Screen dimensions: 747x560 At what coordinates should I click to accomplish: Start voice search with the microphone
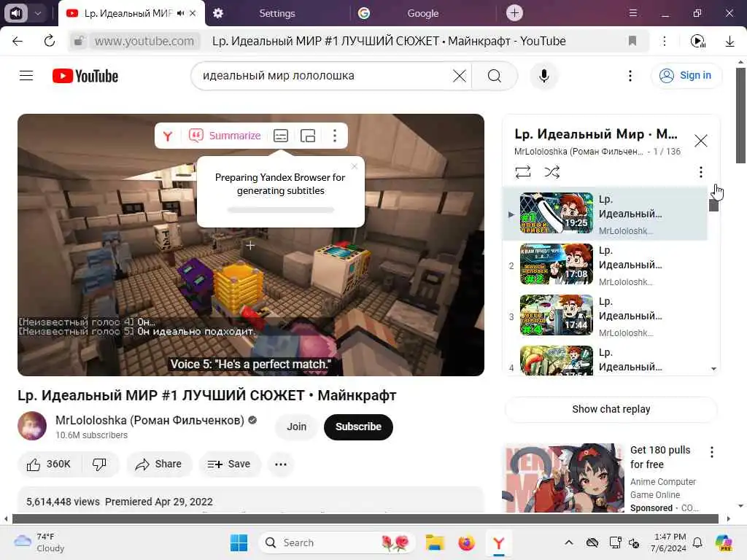point(543,76)
